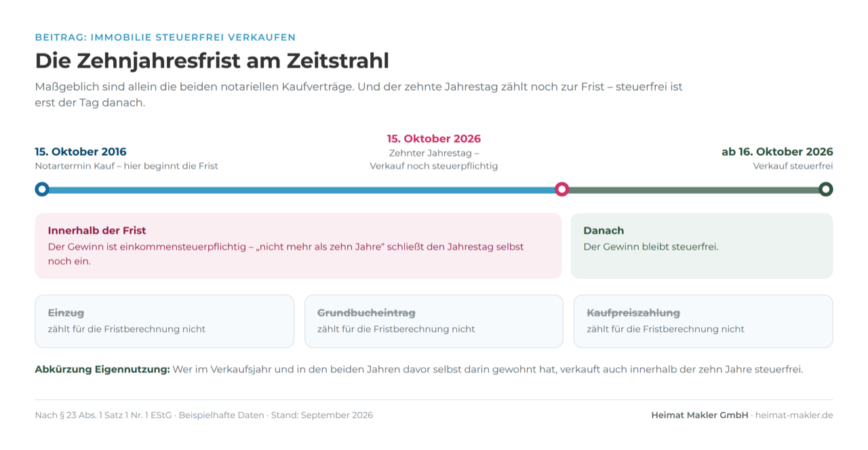Viewport: 868px width, 450px height.
Task: Click the blue timeline segment within the Frist
Action: (302, 190)
